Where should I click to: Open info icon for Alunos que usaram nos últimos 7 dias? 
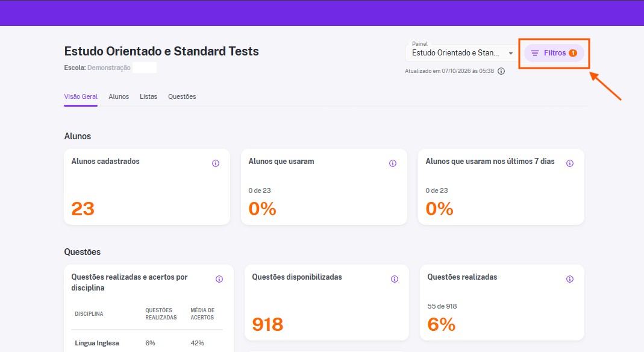[x=570, y=163]
